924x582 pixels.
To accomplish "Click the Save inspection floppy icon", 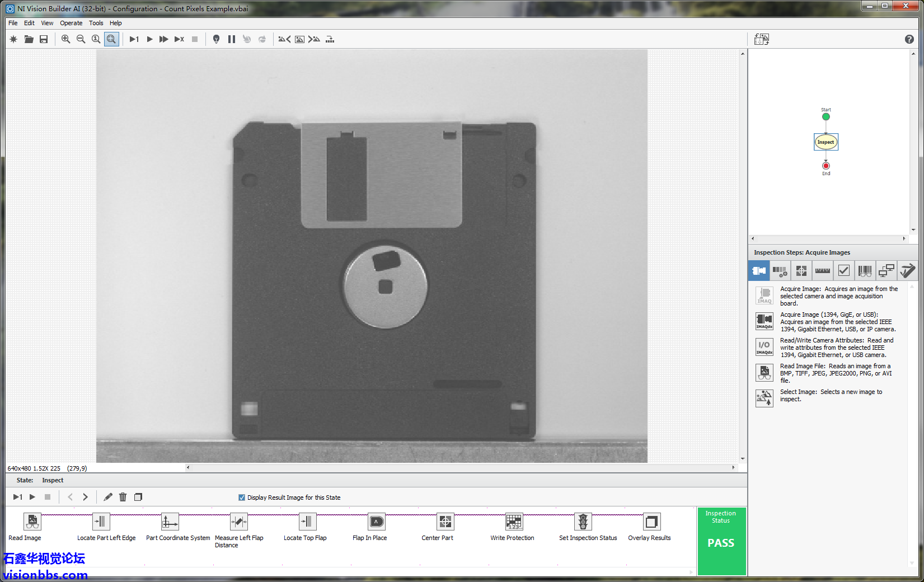I will tap(44, 39).
